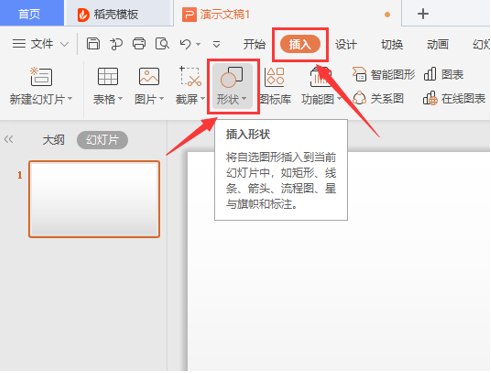Image resolution: width=491 pixels, height=374 pixels.
Task: Expand the 截屏 dropdown label
Action: pyautogui.click(x=190, y=99)
